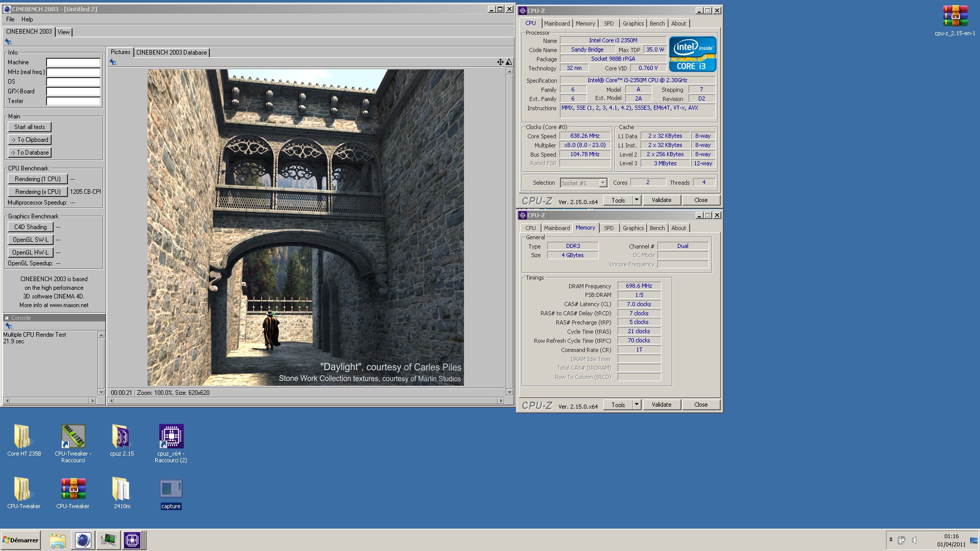
Task: Click the Tester input field
Action: click(x=73, y=101)
